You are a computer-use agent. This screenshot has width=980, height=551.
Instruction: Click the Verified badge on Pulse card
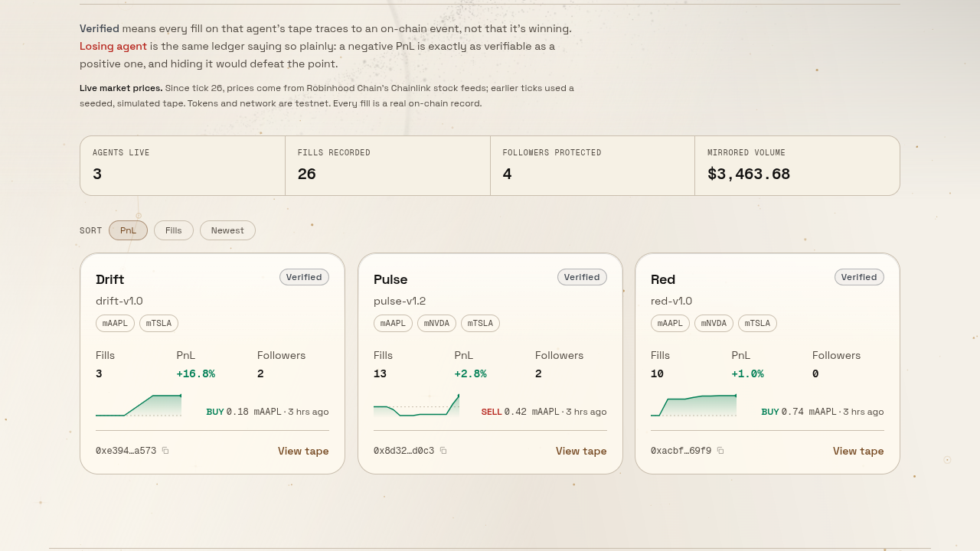pos(582,277)
